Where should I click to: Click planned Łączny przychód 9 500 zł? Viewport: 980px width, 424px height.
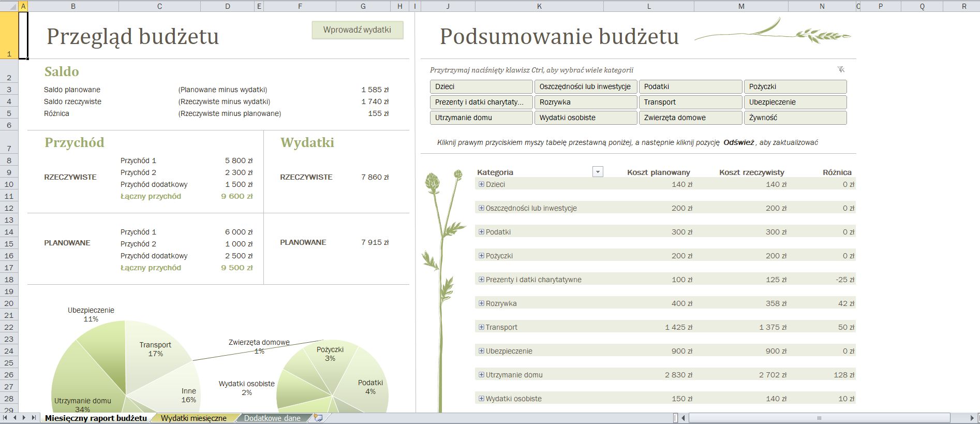(237, 268)
